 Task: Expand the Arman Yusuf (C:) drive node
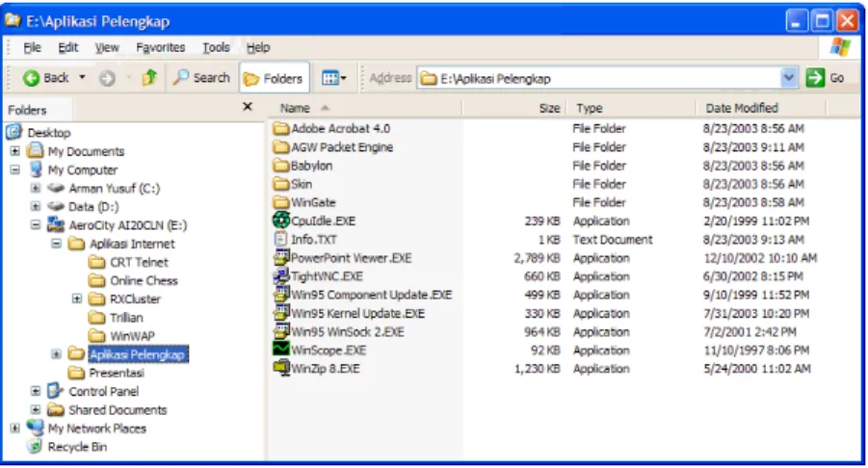(x=36, y=188)
